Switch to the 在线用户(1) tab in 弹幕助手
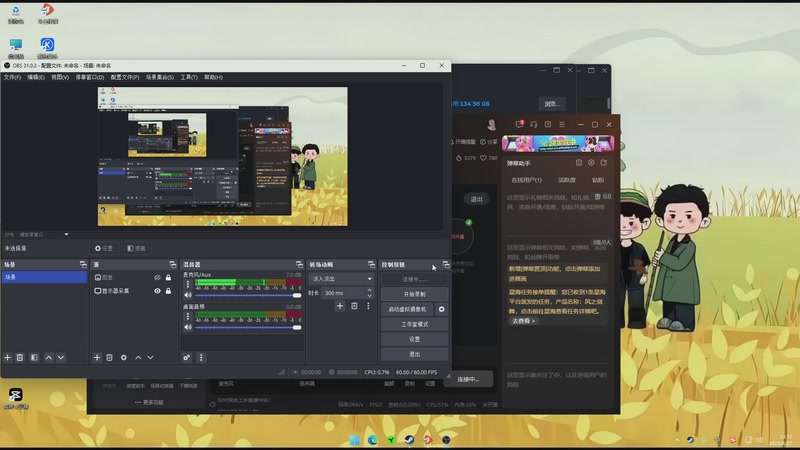The image size is (800, 450). tap(526, 180)
